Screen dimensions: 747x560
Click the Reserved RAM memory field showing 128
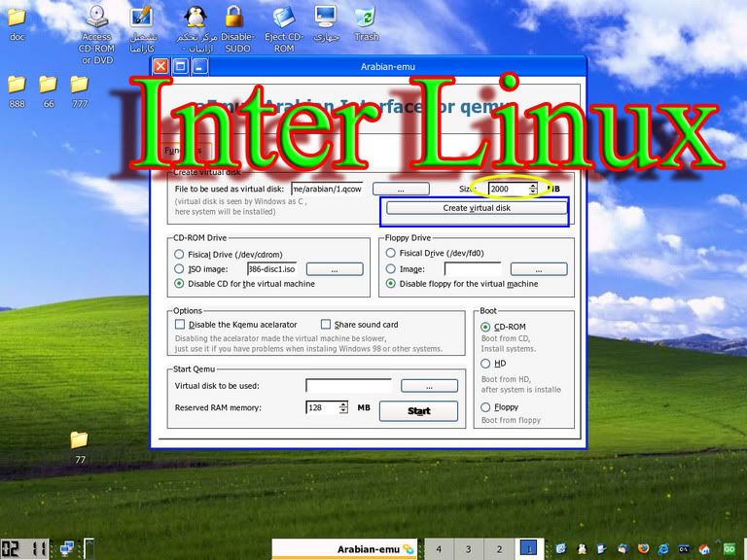(322, 407)
